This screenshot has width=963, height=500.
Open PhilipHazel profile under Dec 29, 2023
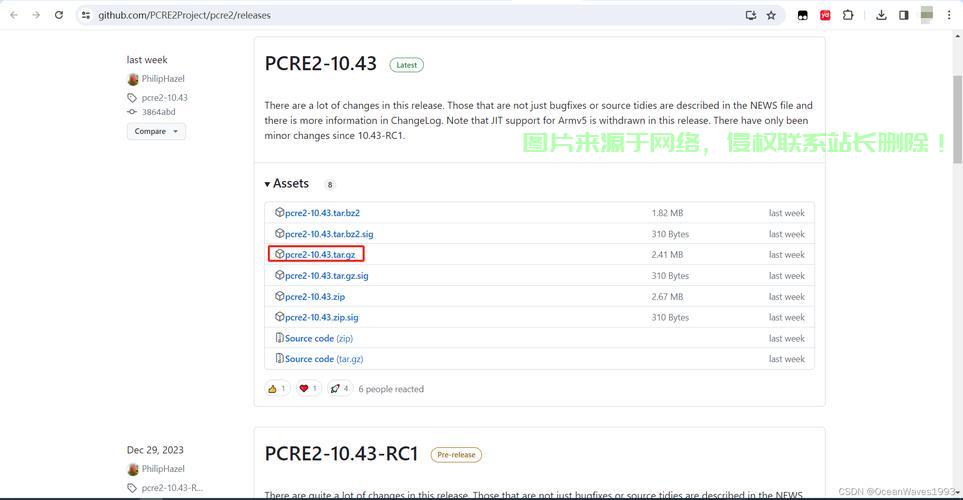tap(163, 469)
